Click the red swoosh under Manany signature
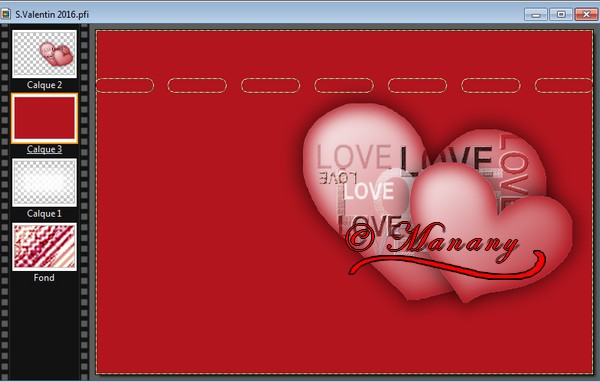Image resolution: width=600 pixels, height=382 pixels. click(447, 265)
